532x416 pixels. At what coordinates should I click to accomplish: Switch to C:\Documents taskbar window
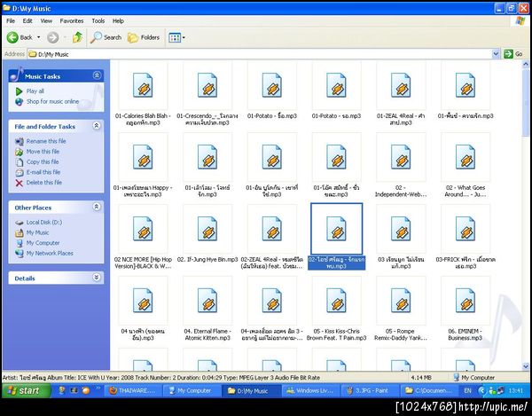coord(428,390)
